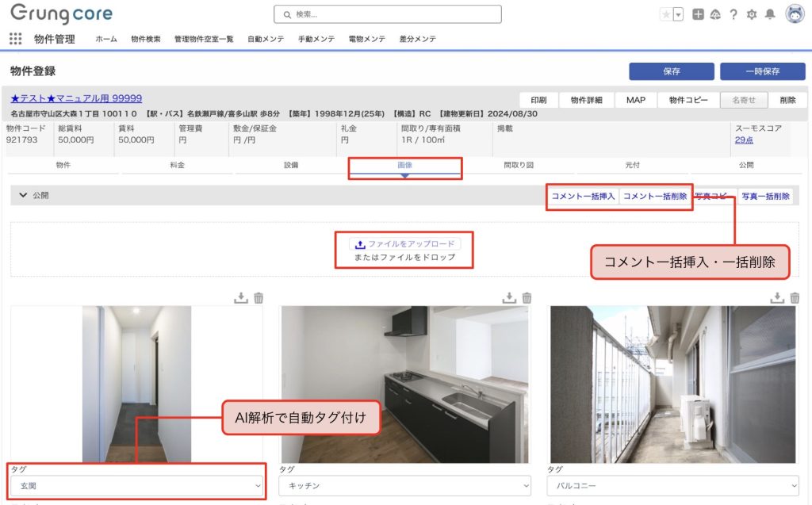The height and width of the screenshot is (505, 812).
Task: Click the plus add icon in header
Action: click(x=698, y=14)
